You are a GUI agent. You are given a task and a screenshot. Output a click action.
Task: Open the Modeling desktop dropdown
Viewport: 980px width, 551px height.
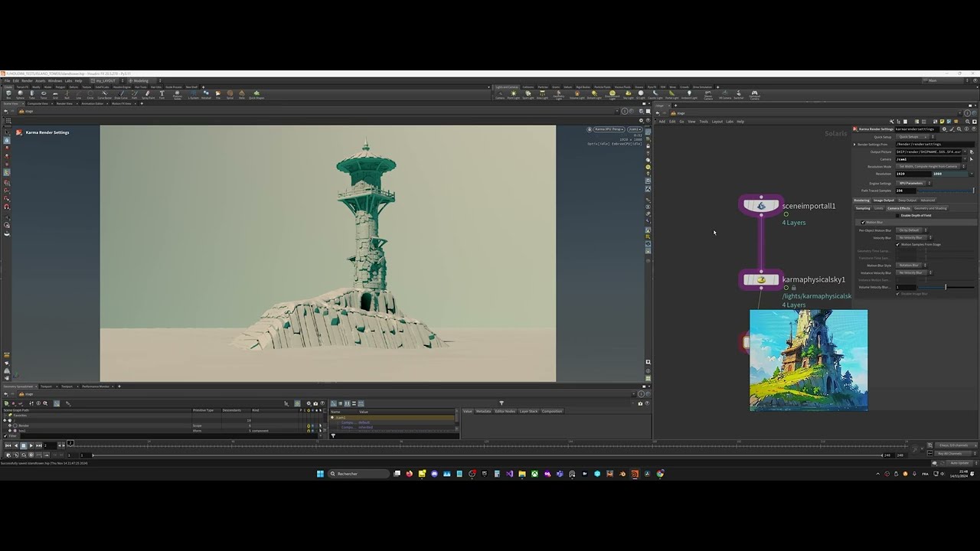[x=145, y=80]
